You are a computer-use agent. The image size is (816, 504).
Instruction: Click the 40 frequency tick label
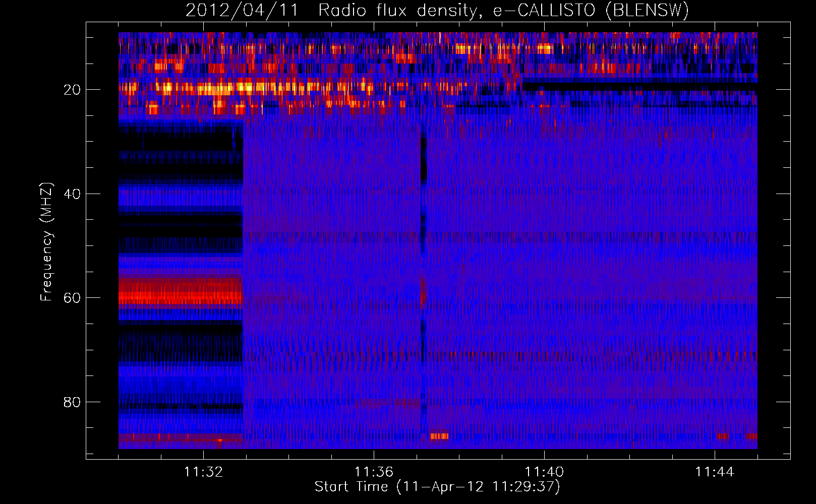[x=72, y=194]
